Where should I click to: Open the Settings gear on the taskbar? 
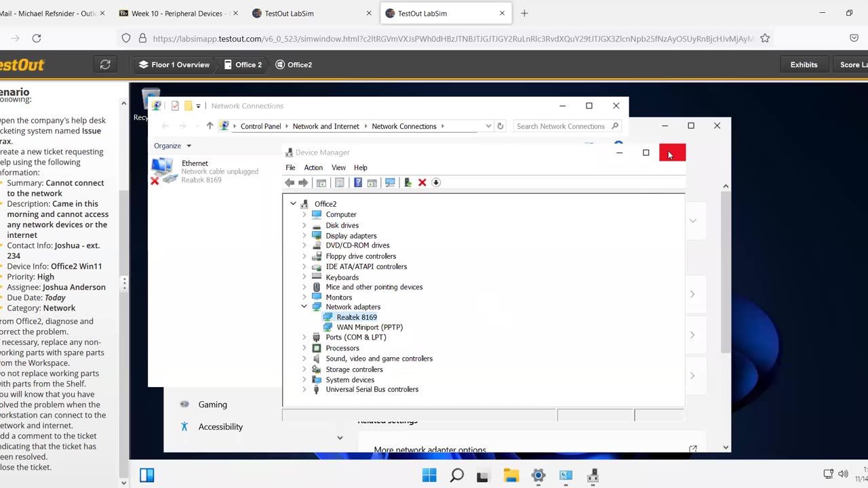click(x=538, y=475)
